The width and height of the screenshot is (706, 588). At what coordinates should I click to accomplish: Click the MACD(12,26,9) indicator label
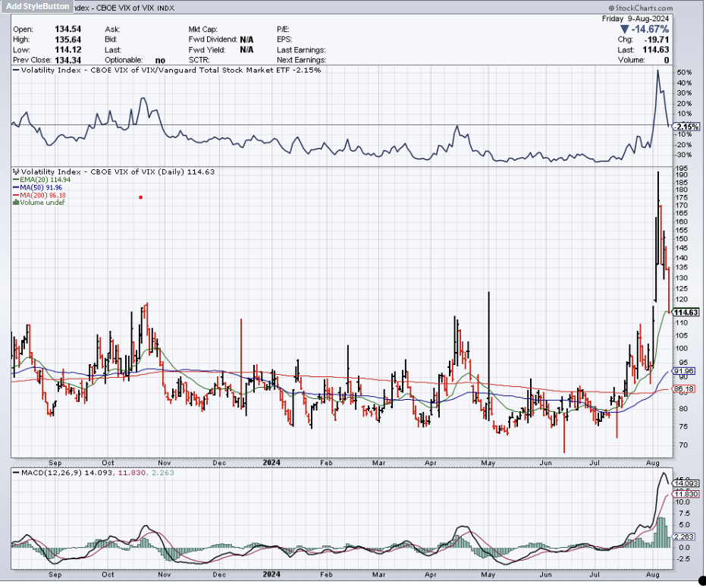52,473
